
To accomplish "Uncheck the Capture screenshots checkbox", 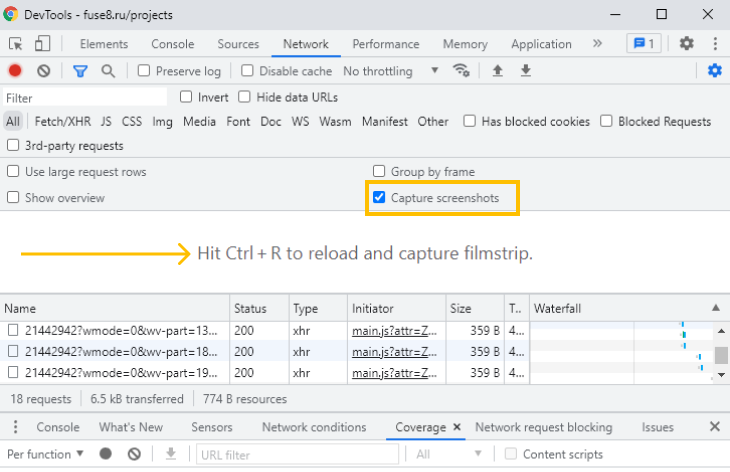I will [379, 198].
